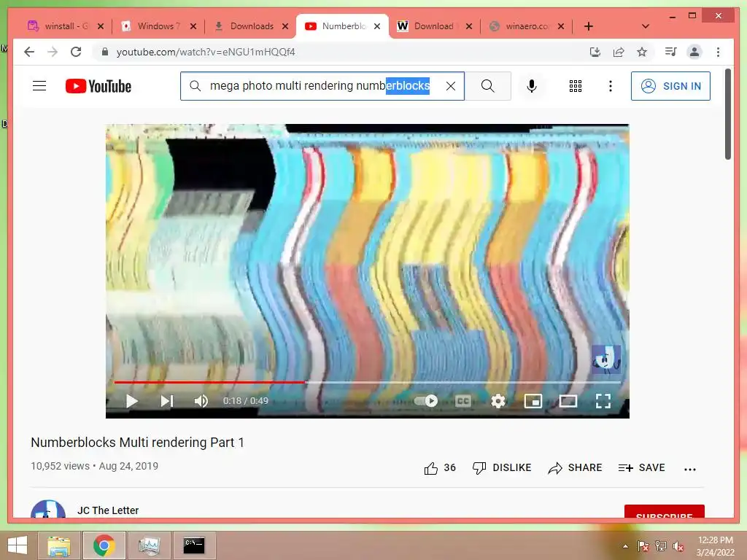Viewport: 747px width, 560px height.
Task: Open the video settings gear
Action: tap(498, 401)
